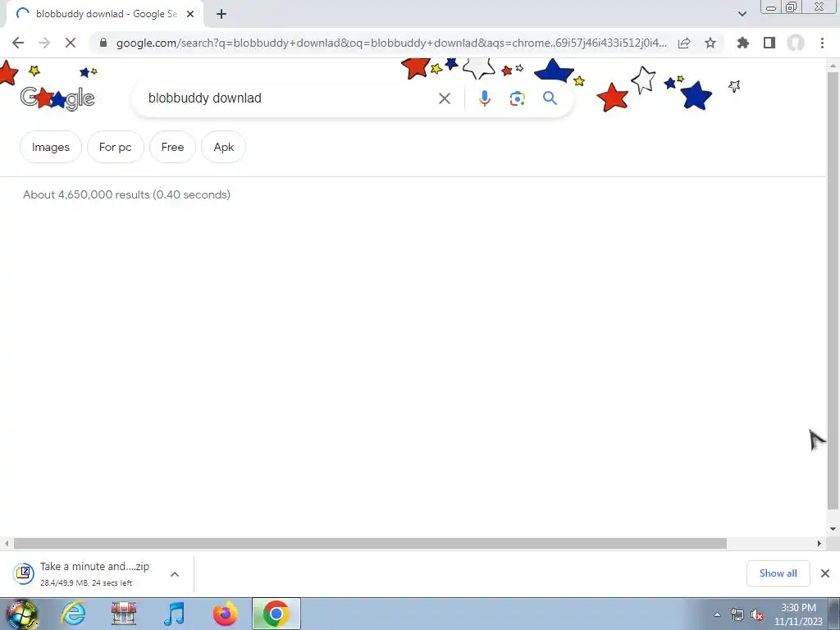The width and height of the screenshot is (840, 630).
Task: Click into the Google search field
Action: point(290,98)
